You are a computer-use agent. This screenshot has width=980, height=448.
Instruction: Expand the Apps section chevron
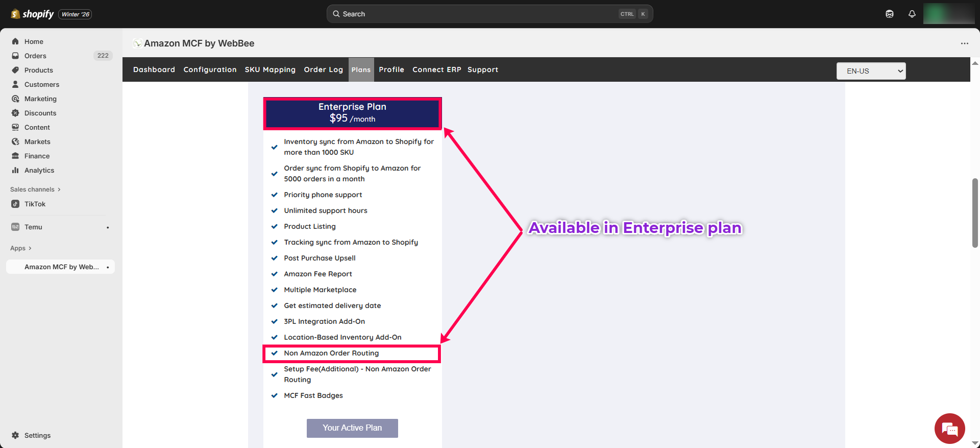tap(30, 248)
